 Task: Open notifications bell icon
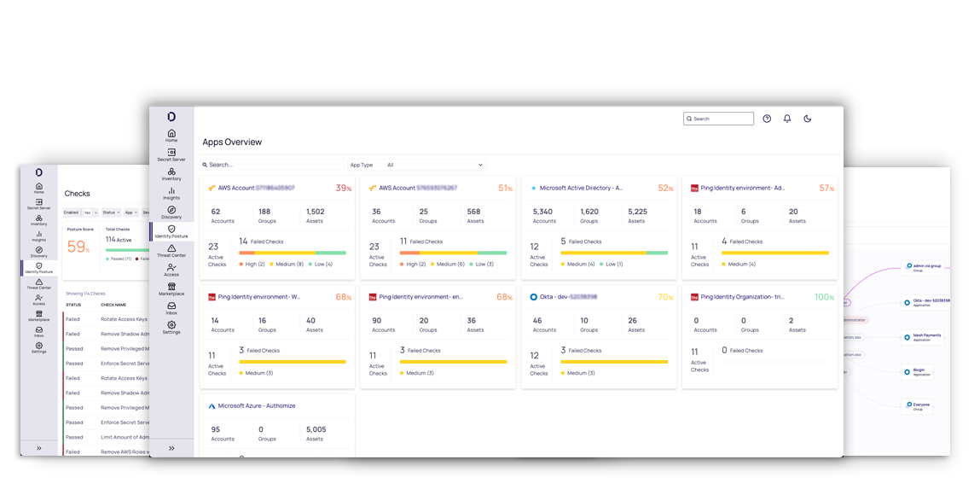(x=787, y=119)
